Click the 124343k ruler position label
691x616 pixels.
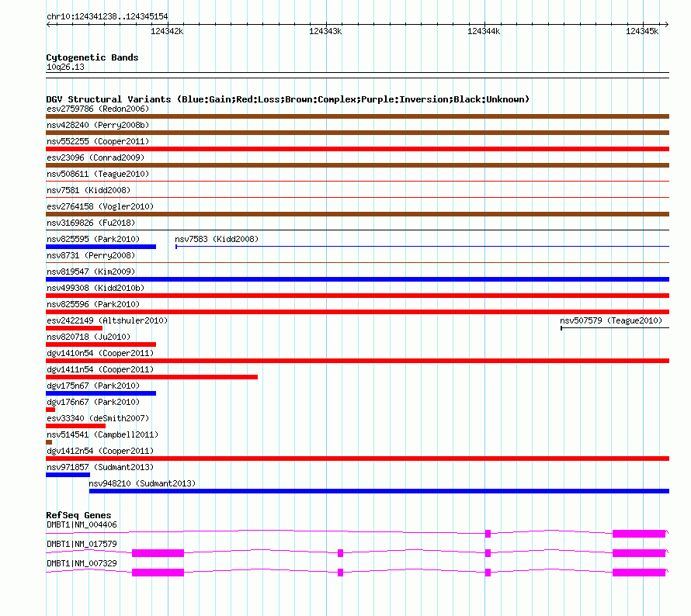point(325,31)
